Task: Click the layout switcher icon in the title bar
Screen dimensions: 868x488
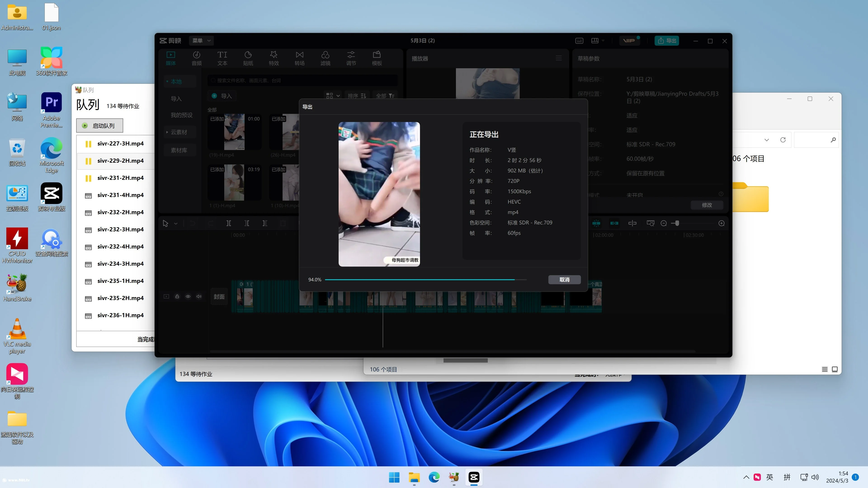Action: pyautogui.click(x=595, y=41)
